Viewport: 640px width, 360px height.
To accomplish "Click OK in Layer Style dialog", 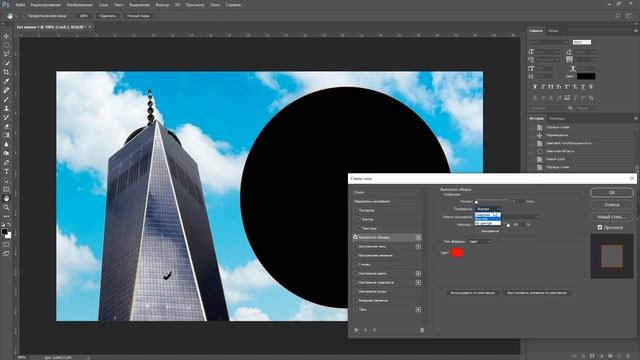I will coord(611,192).
